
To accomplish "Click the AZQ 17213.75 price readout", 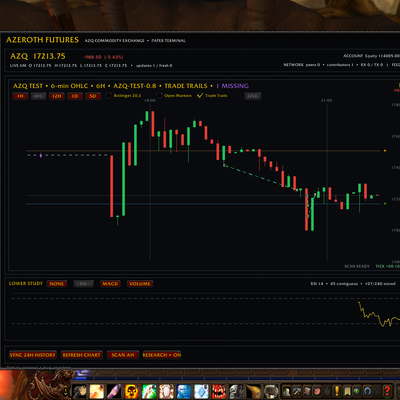I will tap(38, 56).
